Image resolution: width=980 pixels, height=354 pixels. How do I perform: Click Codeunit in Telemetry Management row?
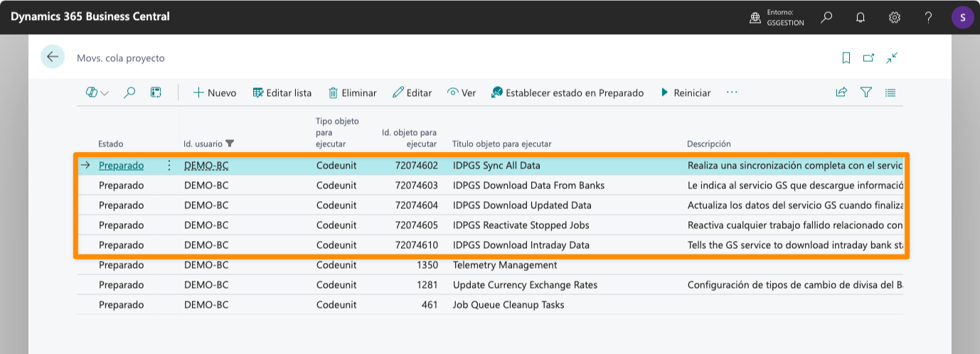(x=336, y=265)
